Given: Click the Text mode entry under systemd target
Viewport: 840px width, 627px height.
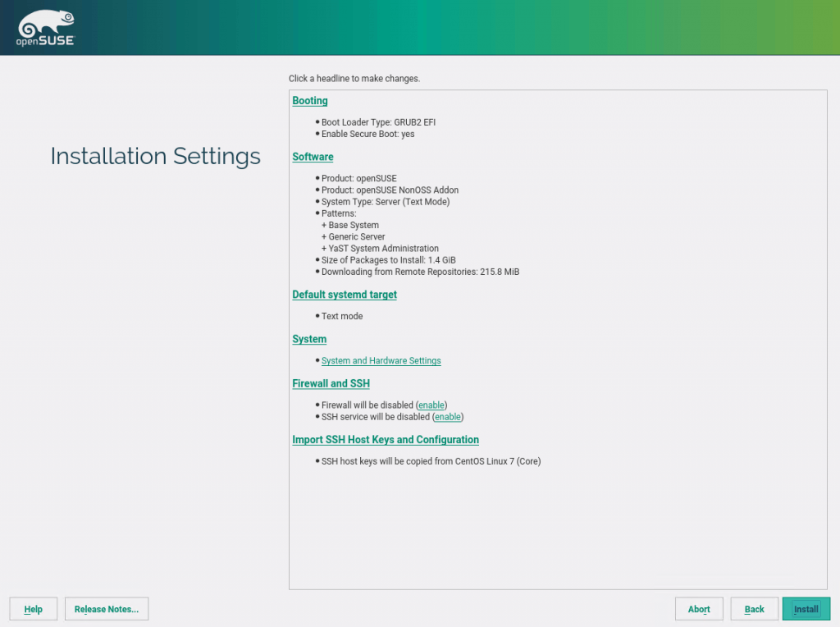Looking at the screenshot, I should point(343,316).
